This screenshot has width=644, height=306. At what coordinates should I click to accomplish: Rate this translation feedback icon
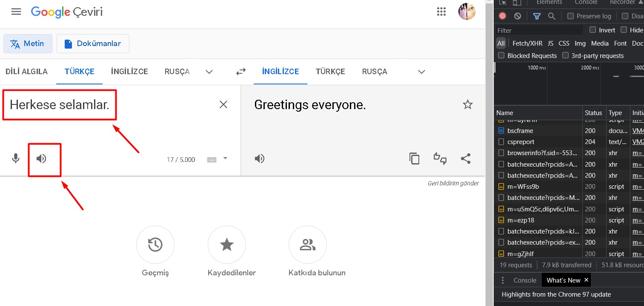pyautogui.click(x=440, y=159)
